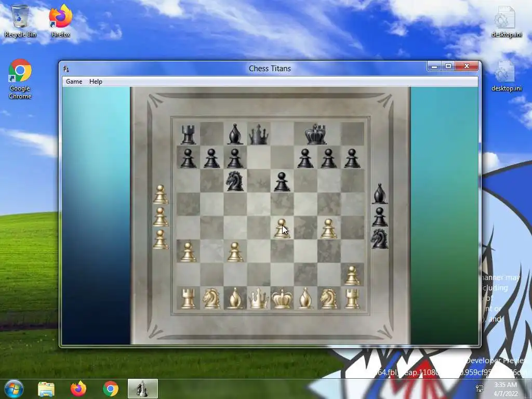Select the Firefox desktop shortcut

(61, 21)
